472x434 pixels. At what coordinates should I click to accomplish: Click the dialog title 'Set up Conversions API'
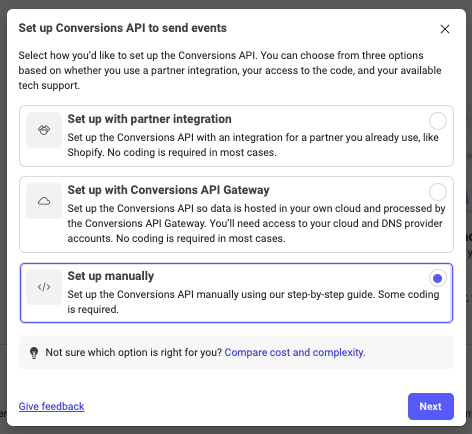(122, 28)
